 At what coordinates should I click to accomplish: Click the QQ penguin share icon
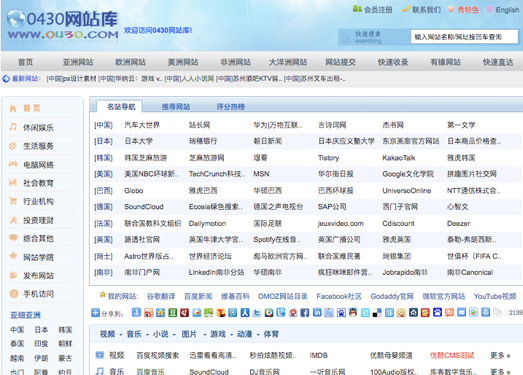coord(353,312)
